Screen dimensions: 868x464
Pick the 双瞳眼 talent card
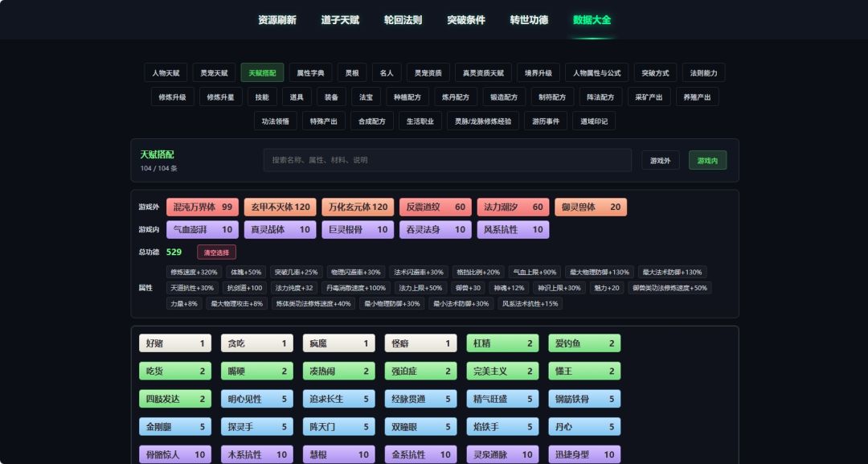[x=420, y=427]
